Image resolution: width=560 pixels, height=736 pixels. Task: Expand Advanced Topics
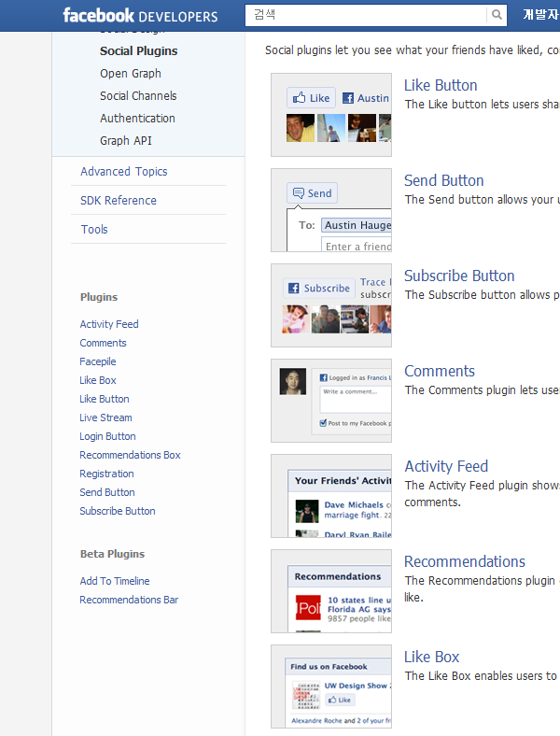tap(124, 171)
